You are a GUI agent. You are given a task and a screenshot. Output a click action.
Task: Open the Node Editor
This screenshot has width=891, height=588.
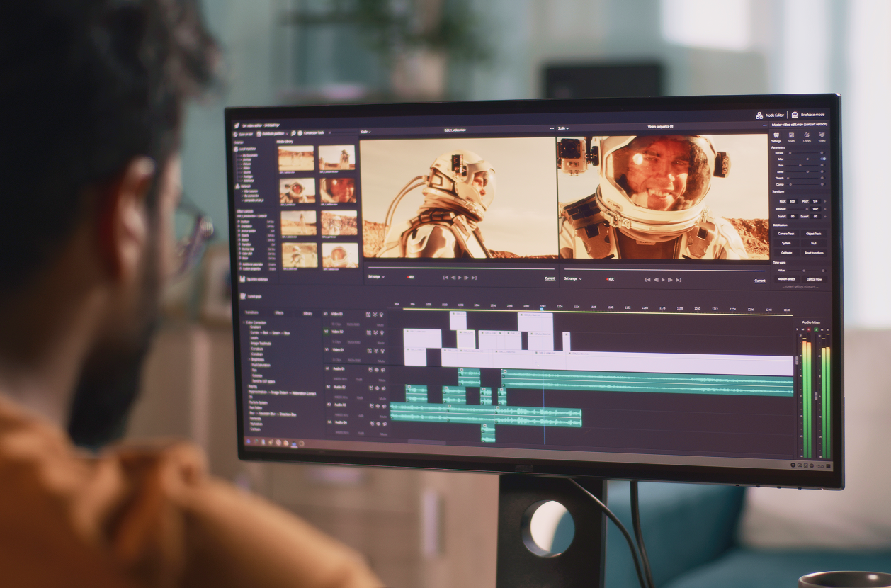tap(769, 115)
